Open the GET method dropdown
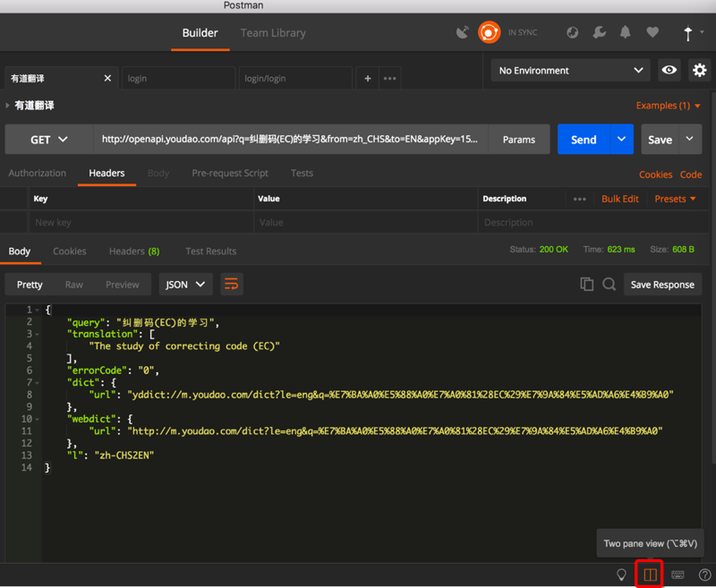This screenshot has width=716, height=588. (49, 140)
